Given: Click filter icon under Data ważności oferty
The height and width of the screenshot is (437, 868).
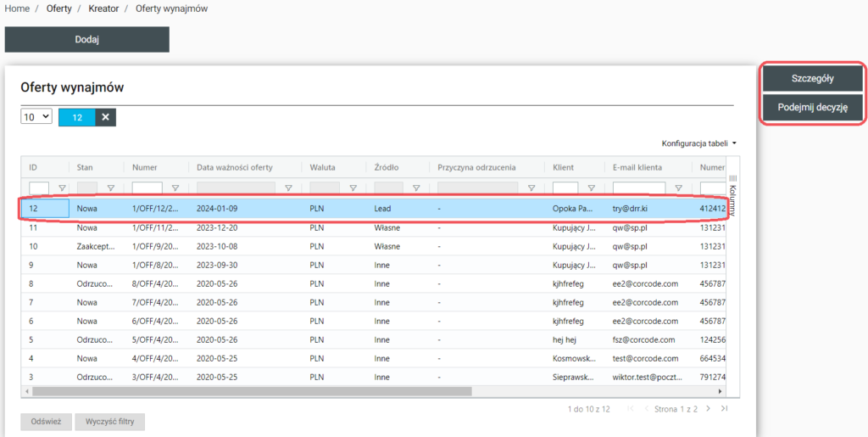Looking at the screenshot, I should 288,188.
